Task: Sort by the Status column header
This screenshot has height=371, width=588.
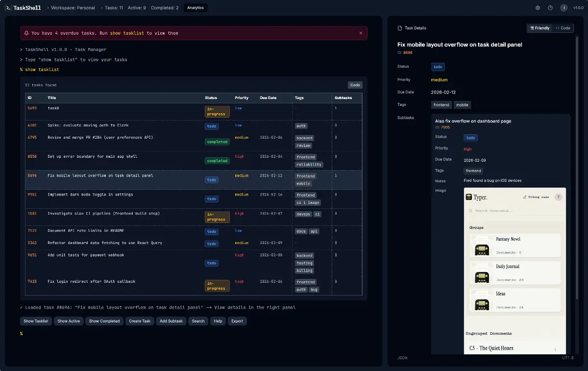Action: pos(211,98)
